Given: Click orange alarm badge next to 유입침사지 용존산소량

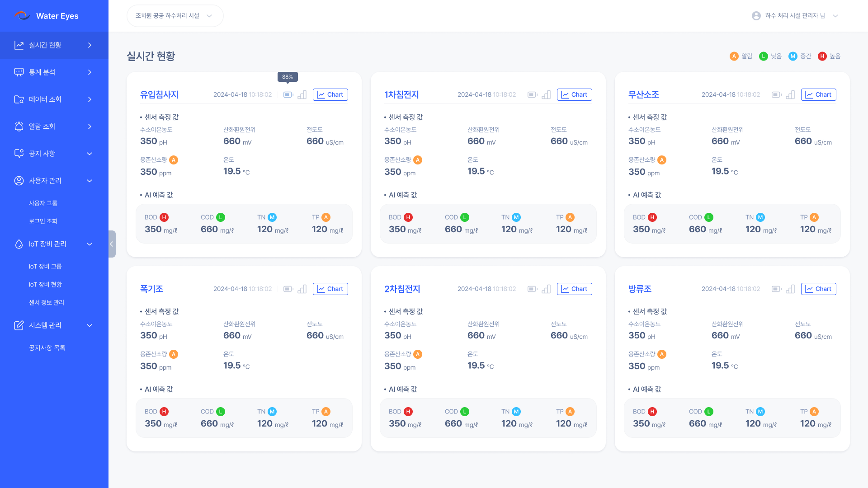Looking at the screenshot, I should (174, 160).
